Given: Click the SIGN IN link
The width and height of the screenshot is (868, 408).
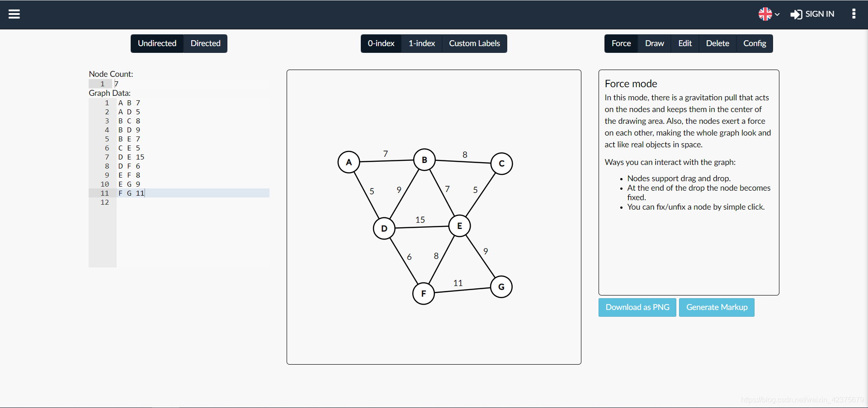Looking at the screenshot, I should 812,14.
